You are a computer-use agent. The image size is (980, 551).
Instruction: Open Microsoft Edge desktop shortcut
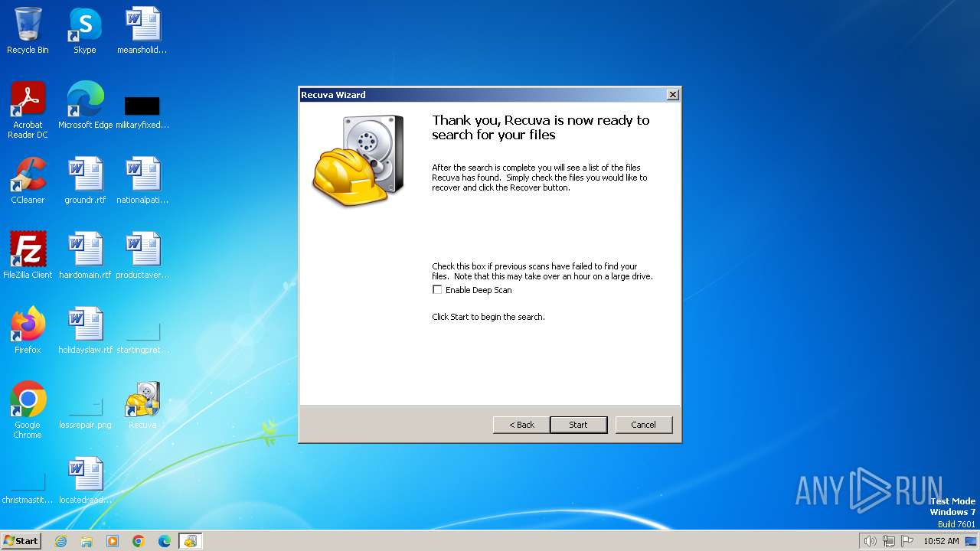pos(85,106)
